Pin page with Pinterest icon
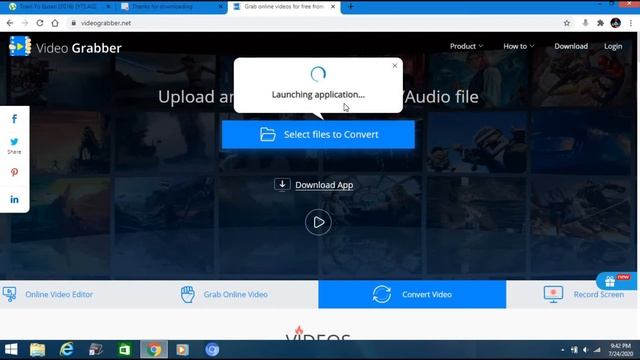Screen dimensions: 640x360 [x=14, y=172]
